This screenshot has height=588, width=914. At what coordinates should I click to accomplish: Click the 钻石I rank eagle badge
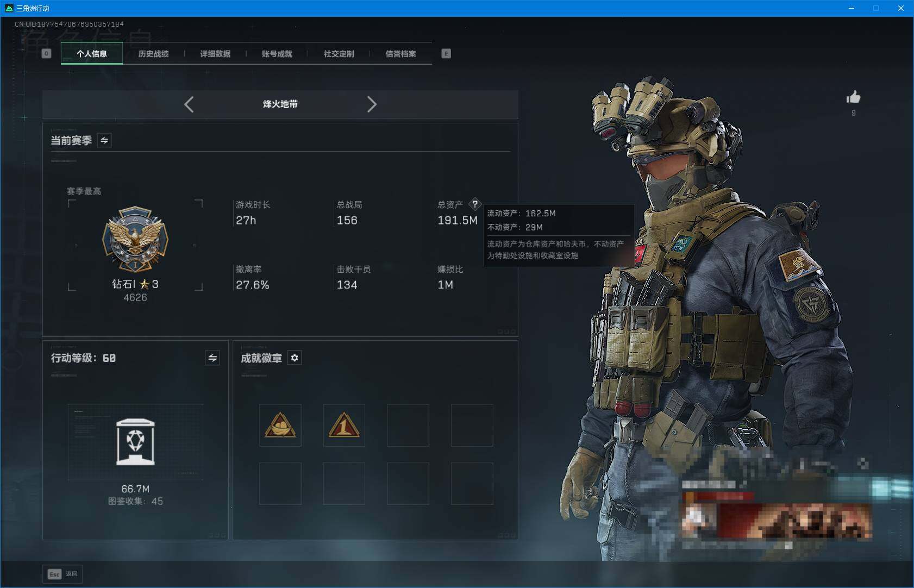135,239
